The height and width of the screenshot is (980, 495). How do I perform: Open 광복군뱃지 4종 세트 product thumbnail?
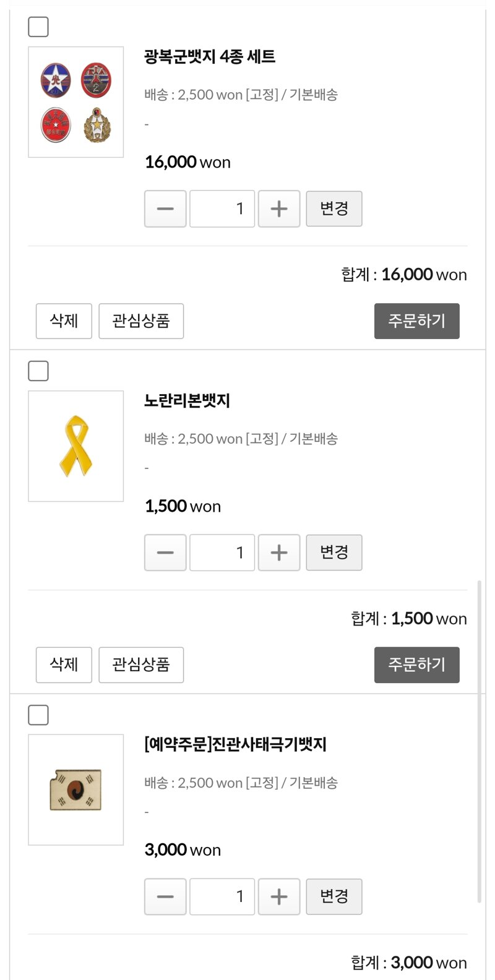(76, 102)
